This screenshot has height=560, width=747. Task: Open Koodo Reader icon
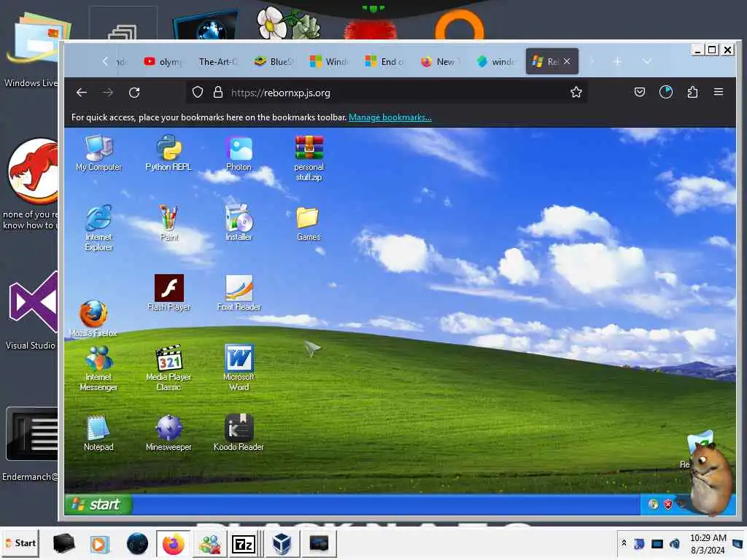click(x=239, y=432)
